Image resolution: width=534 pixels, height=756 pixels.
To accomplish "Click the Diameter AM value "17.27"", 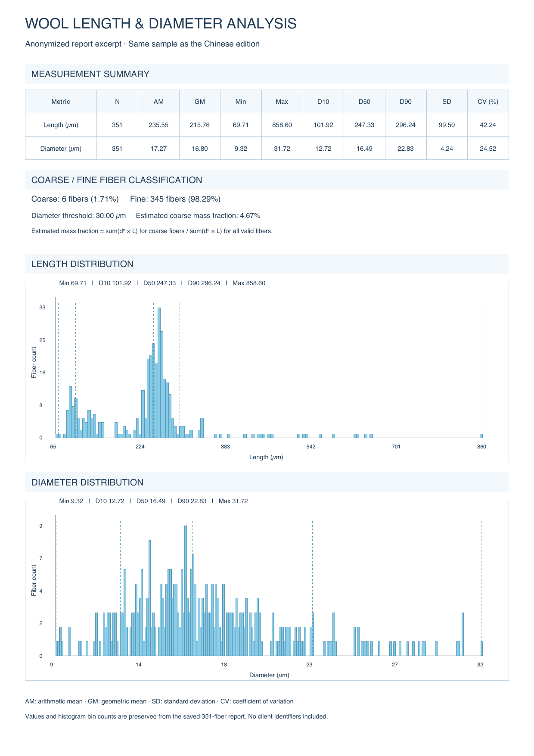I will pos(158,149).
